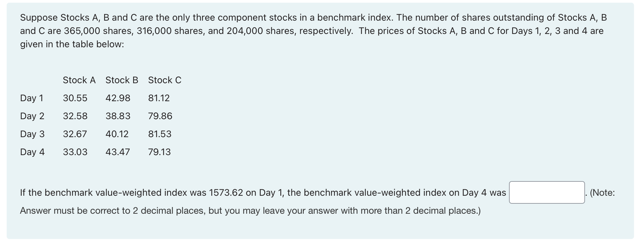Click the value 42.98 in the table
644x241 pixels.
[x=118, y=98]
